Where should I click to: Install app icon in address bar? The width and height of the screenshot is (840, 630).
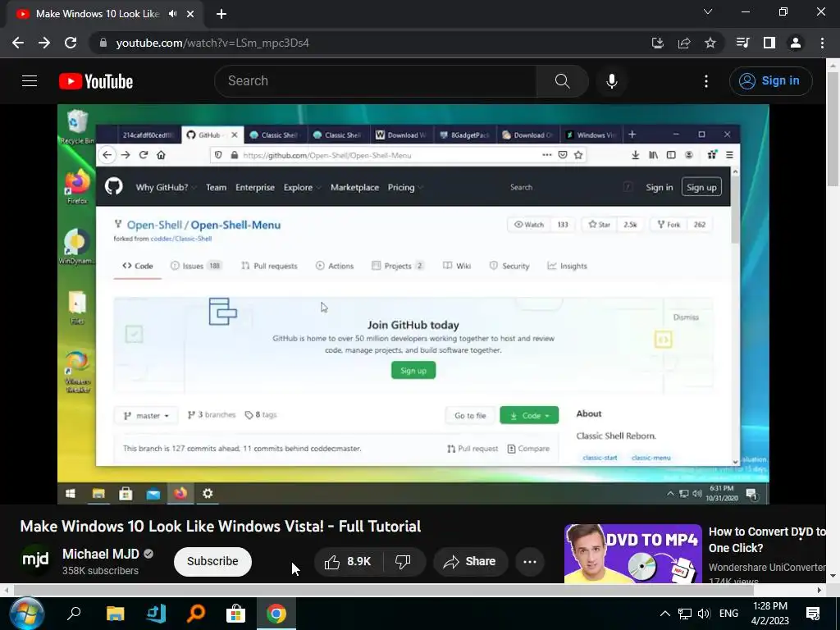(x=658, y=43)
